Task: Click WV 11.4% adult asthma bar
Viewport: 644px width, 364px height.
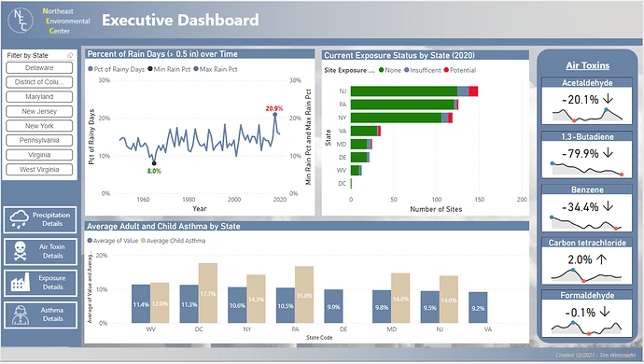Action: point(141,303)
